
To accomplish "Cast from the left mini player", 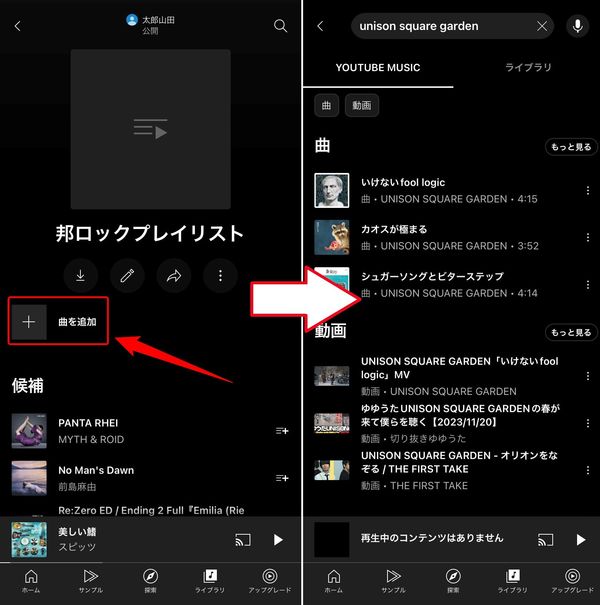I will click(x=243, y=539).
